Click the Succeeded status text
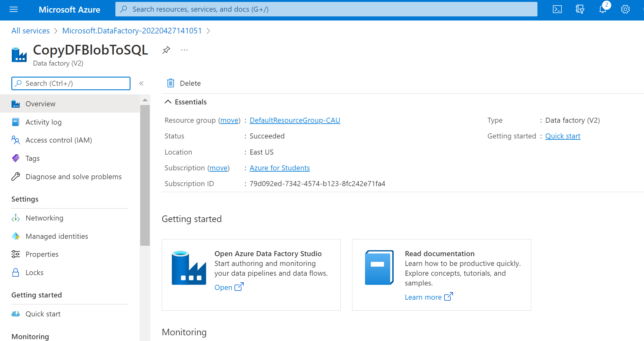The height and width of the screenshot is (341, 644). coord(267,136)
